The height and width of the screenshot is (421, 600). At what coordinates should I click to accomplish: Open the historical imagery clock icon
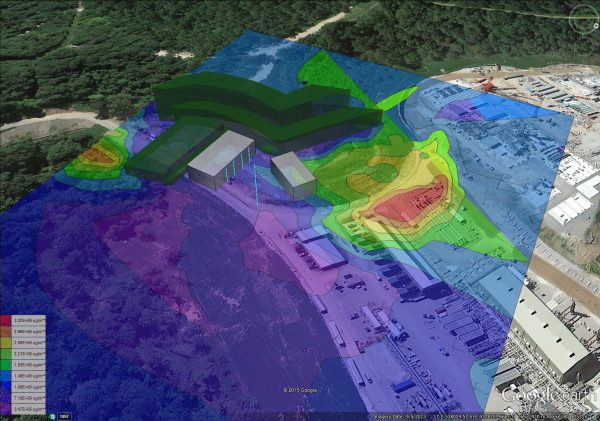coord(51,416)
